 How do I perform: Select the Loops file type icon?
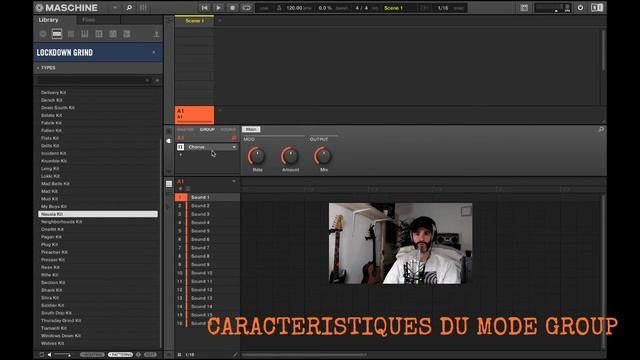point(113,34)
